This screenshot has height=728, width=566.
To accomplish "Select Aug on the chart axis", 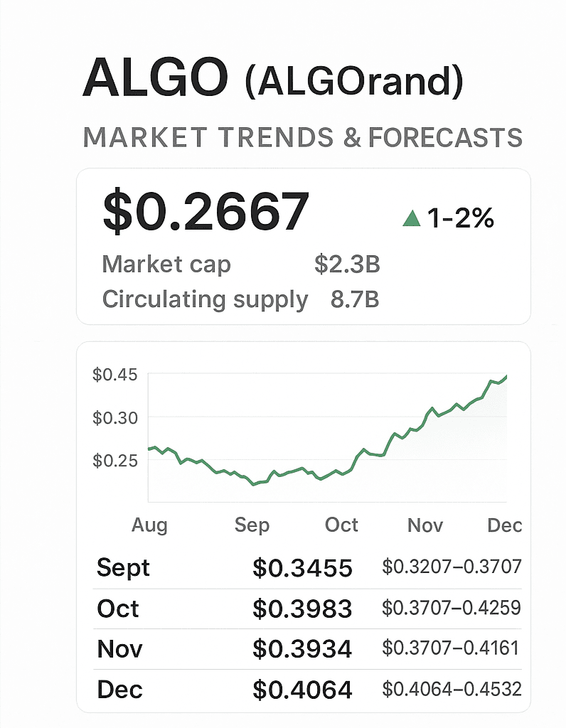I will [149, 525].
